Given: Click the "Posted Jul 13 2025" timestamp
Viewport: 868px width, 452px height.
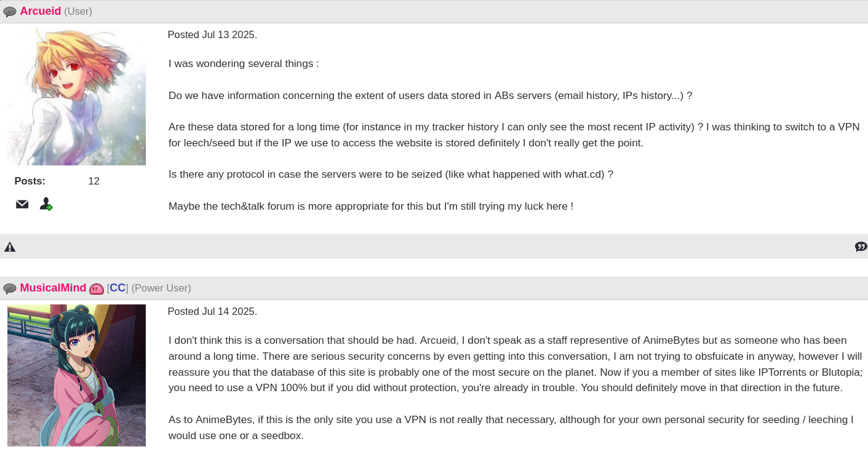Looking at the screenshot, I should click(212, 34).
